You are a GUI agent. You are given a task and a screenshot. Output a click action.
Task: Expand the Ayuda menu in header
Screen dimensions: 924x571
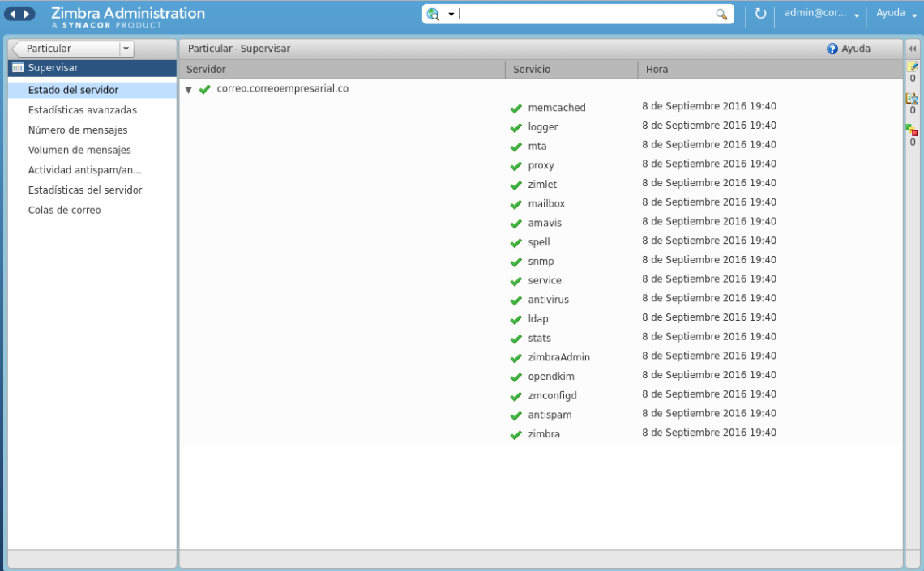(896, 14)
